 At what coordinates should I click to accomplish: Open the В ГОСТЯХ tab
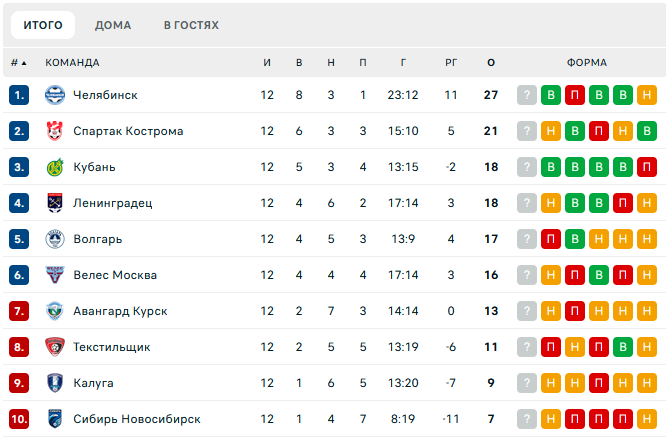click(191, 25)
